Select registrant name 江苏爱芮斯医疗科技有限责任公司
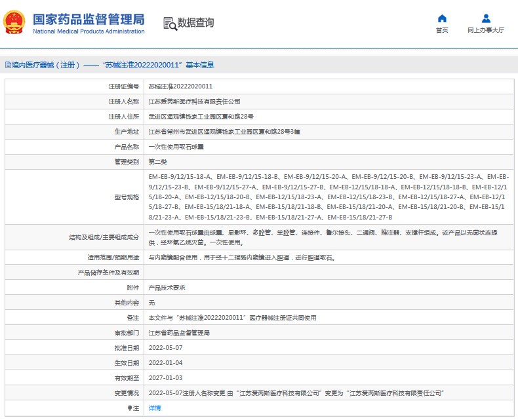The width and height of the screenshot is (518, 420). click(194, 102)
